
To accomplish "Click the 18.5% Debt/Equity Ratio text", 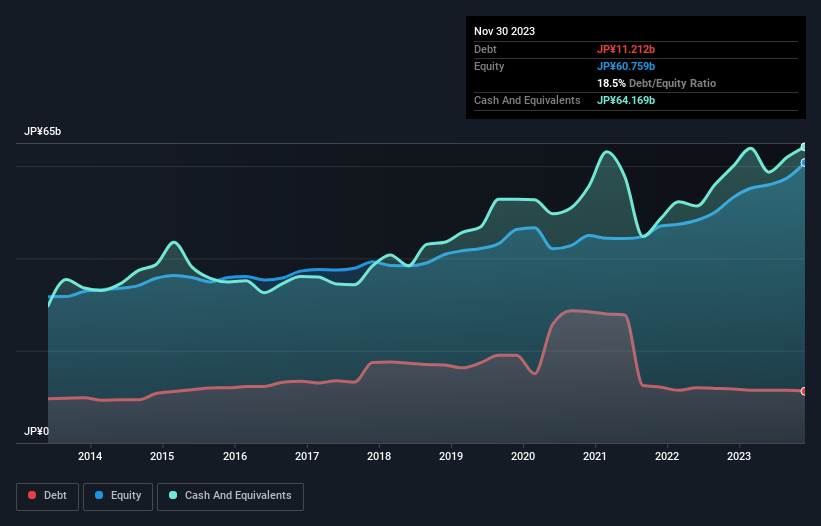I will (x=656, y=83).
